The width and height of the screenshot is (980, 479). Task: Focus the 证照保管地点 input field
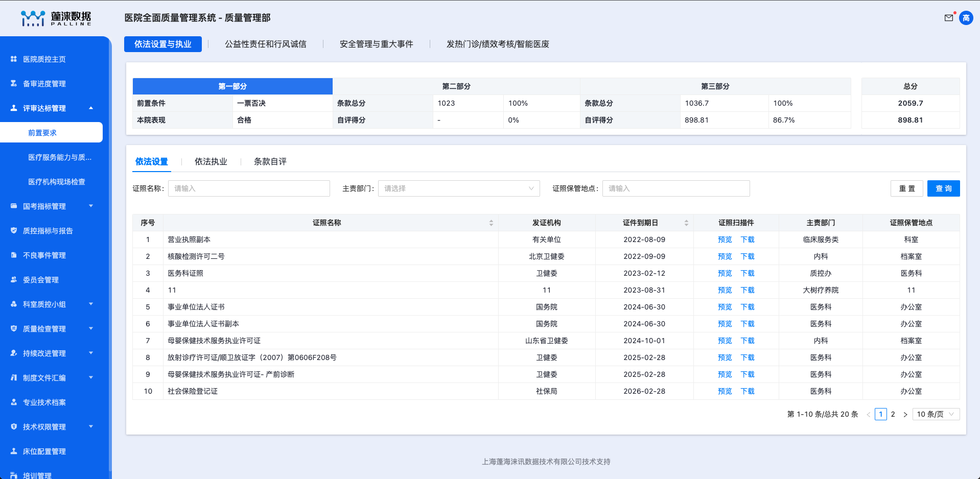click(x=676, y=188)
